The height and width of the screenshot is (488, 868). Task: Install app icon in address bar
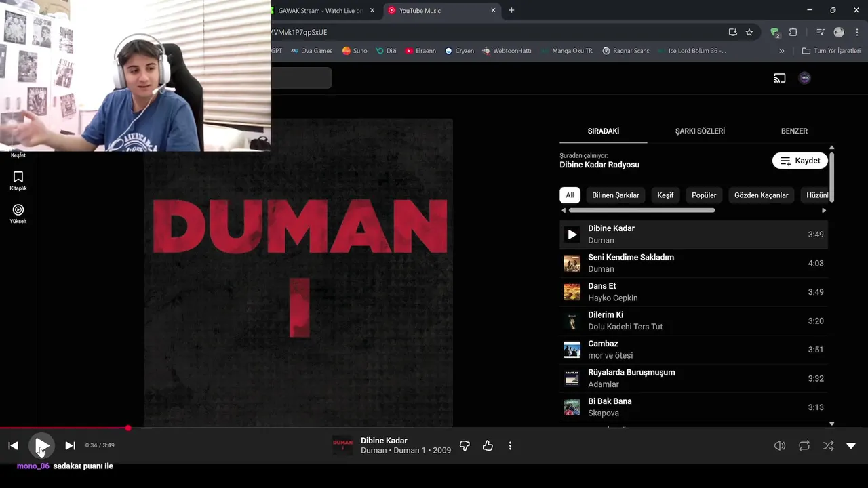pos(733,32)
